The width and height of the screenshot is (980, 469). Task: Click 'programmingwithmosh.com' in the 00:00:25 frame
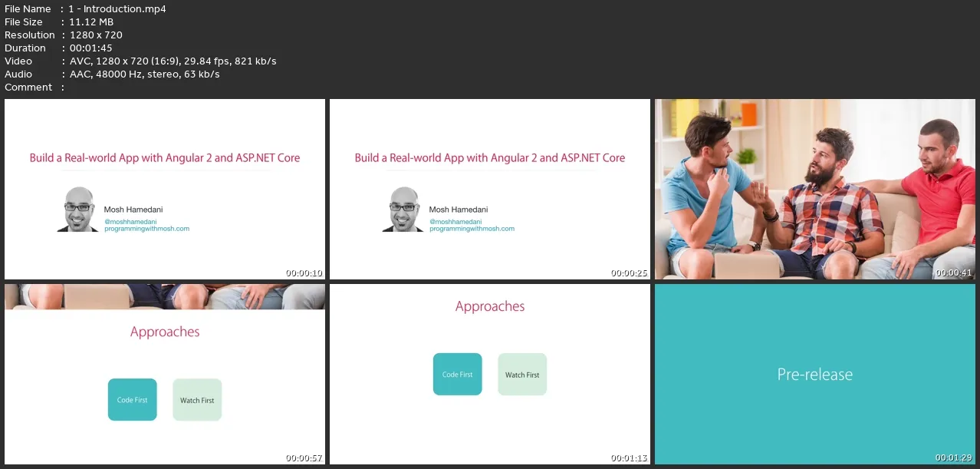[x=472, y=229]
